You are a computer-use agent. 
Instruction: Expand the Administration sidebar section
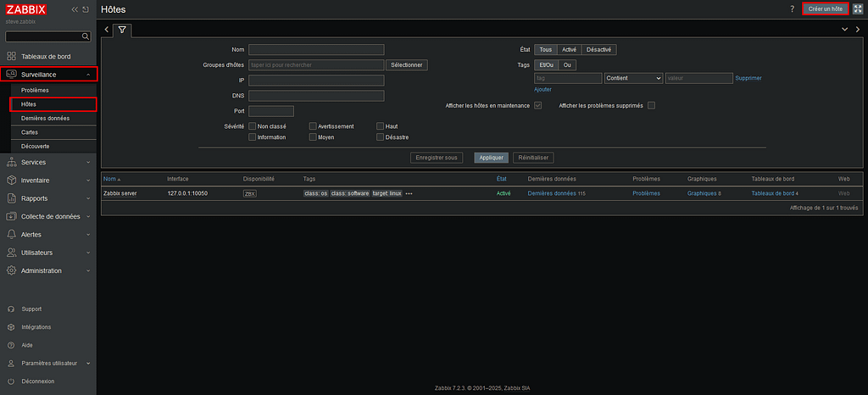click(x=49, y=270)
